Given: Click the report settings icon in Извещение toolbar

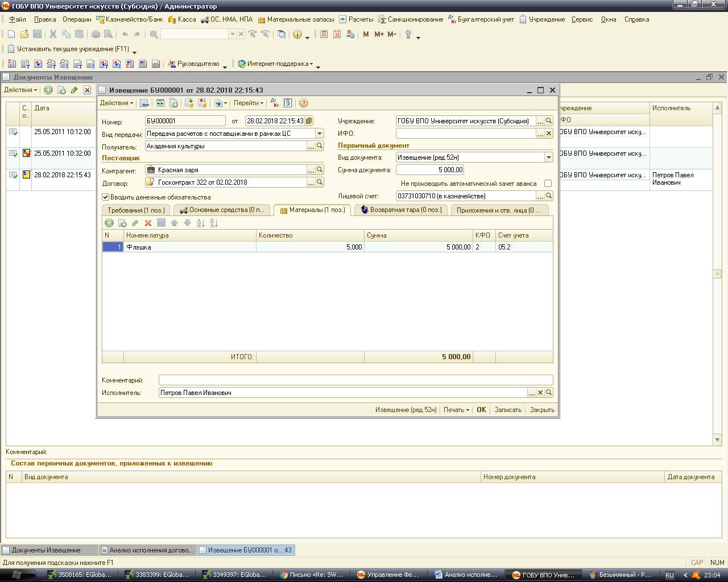Looking at the screenshot, I should (288, 103).
